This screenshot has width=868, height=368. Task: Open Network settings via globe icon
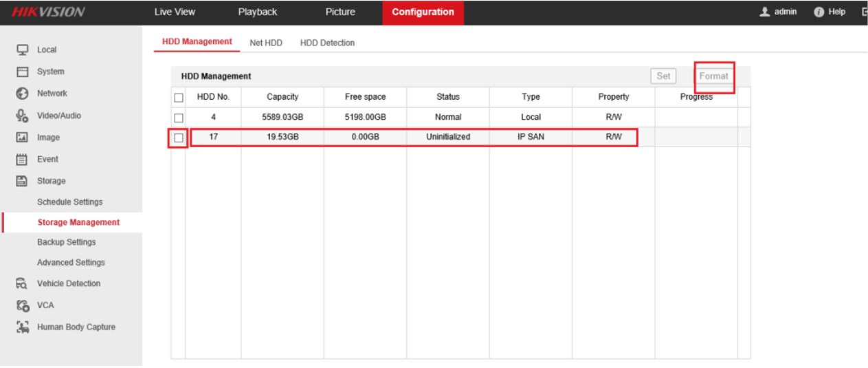(23, 94)
